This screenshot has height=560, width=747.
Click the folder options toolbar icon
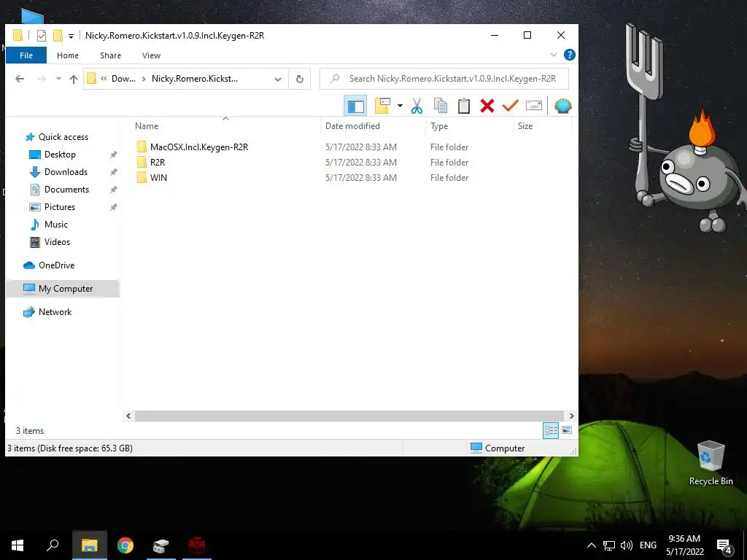click(x=382, y=106)
